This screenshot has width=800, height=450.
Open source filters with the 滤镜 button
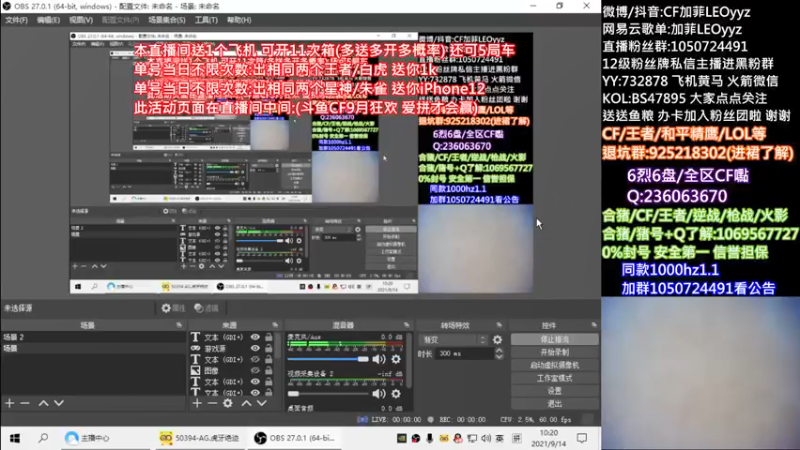point(207,308)
